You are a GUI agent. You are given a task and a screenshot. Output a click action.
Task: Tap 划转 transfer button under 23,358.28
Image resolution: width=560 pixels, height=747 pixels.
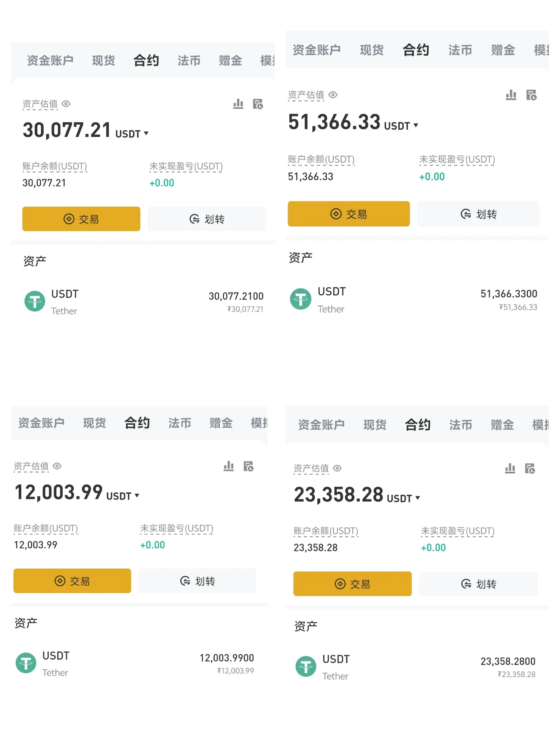(x=478, y=584)
